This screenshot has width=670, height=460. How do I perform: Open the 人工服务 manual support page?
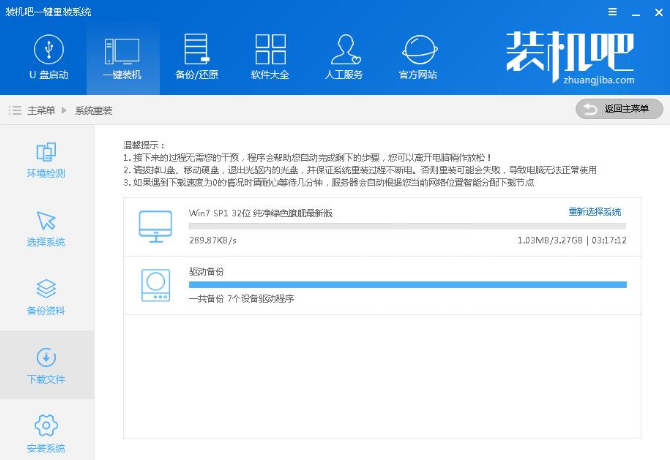pyautogui.click(x=344, y=57)
